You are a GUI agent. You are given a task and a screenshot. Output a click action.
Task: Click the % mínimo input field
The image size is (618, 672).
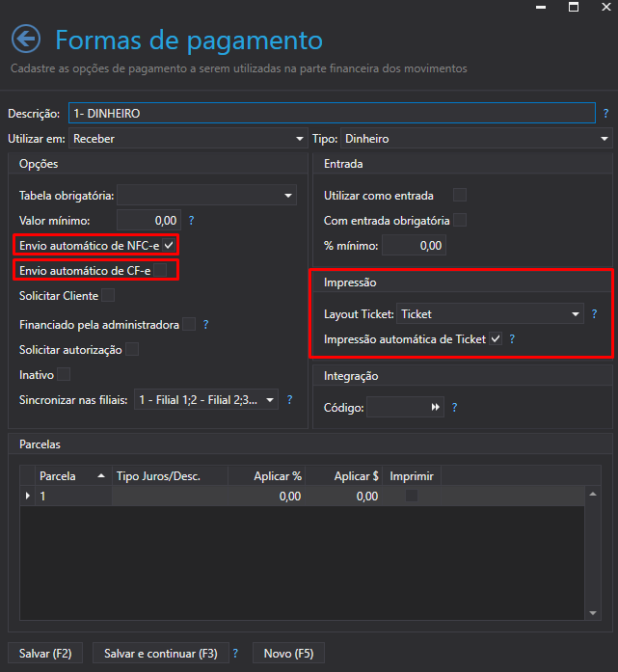[414, 246]
